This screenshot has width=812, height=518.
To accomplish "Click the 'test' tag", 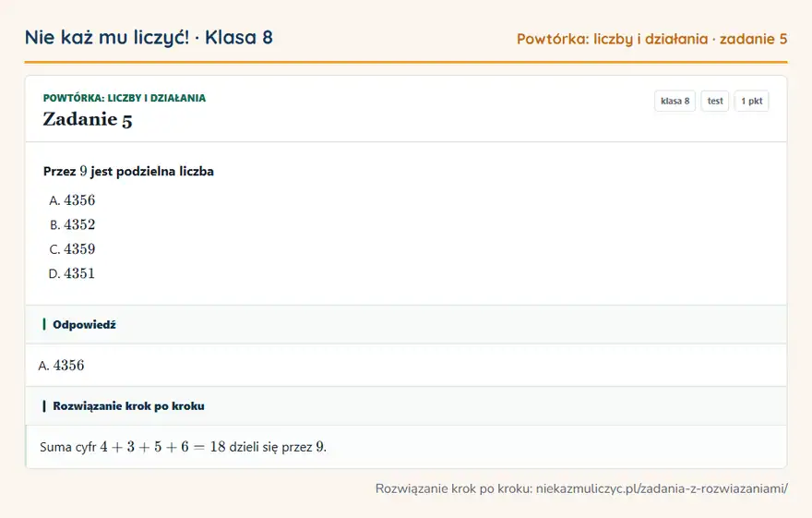I will (x=714, y=101).
